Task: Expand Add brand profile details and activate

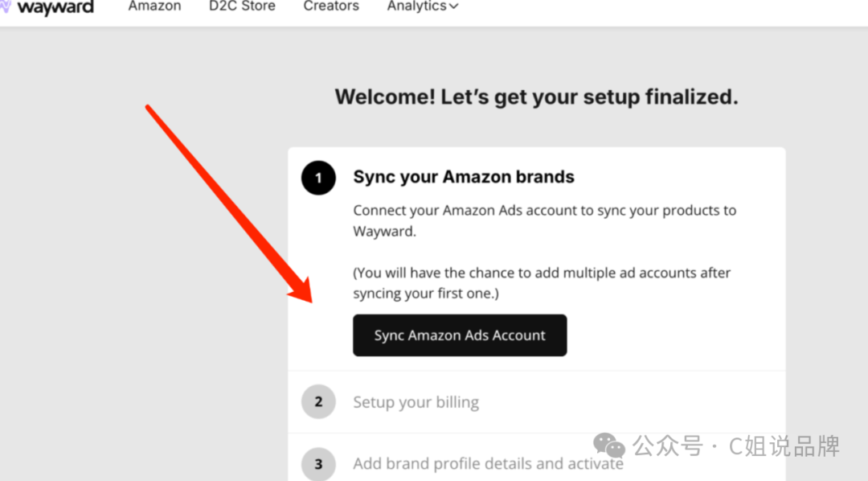Action: coord(488,463)
